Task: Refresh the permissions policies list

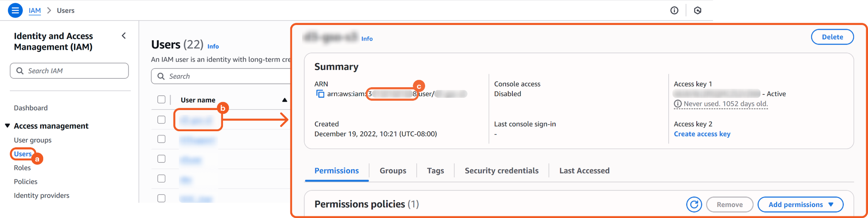Action: point(694,204)
